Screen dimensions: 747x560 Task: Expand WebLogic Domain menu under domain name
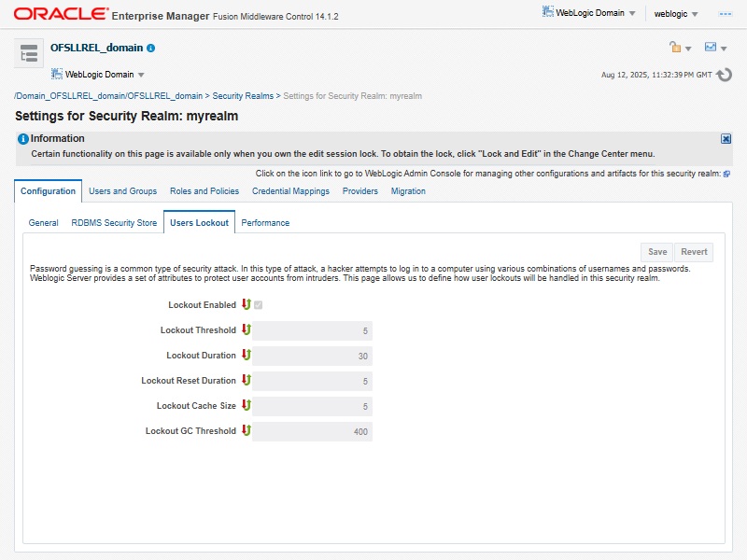98,75
